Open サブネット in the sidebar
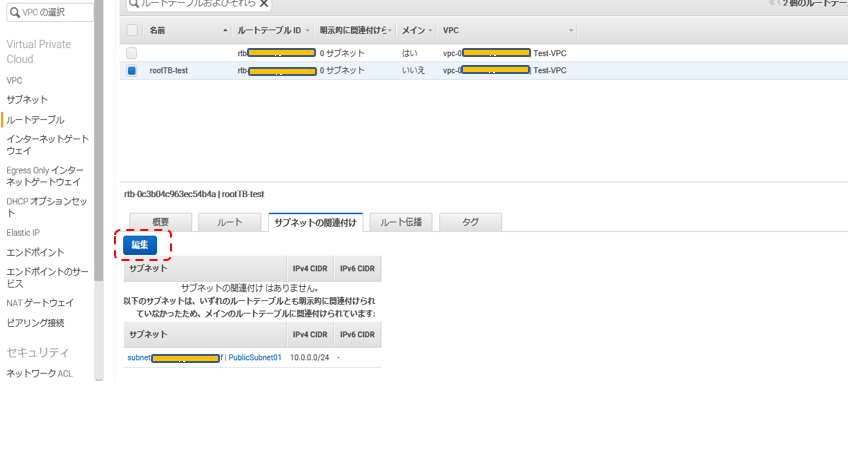Viewport: 848px width, 460px height. (27, 99)
